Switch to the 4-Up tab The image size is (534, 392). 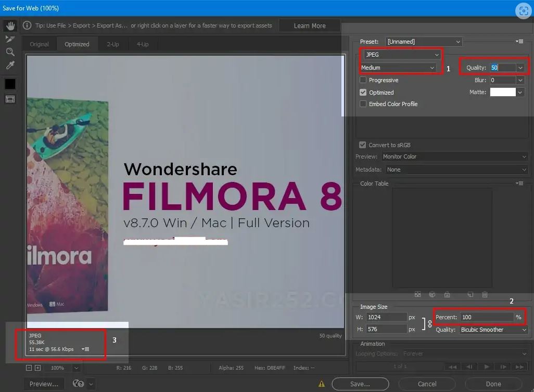(143, 44)
